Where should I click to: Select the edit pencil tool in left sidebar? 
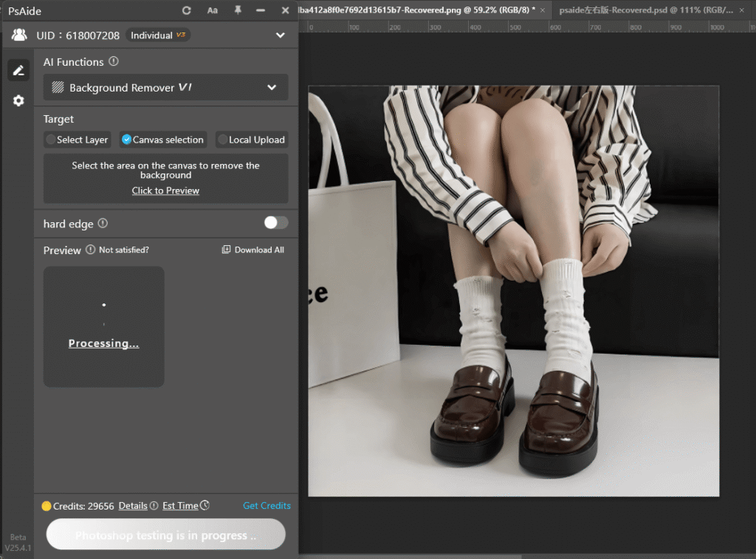[18, 69]
